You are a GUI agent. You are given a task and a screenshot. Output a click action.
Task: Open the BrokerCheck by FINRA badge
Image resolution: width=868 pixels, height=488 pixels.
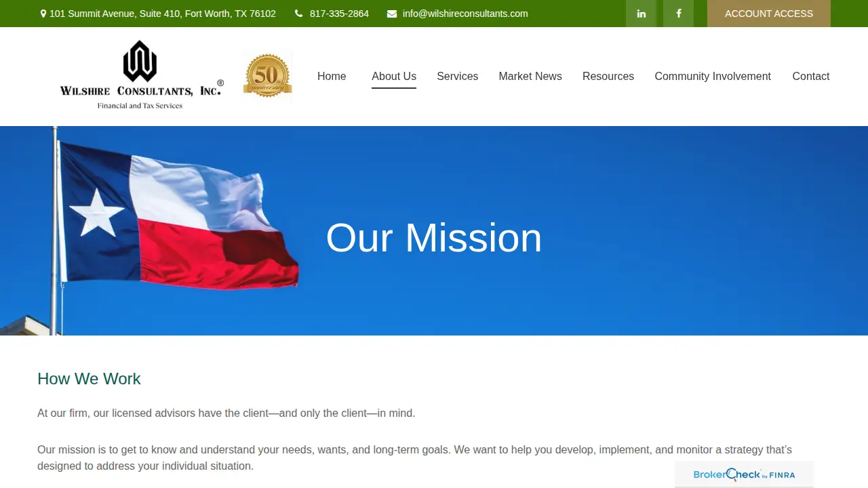pos(744,474)
